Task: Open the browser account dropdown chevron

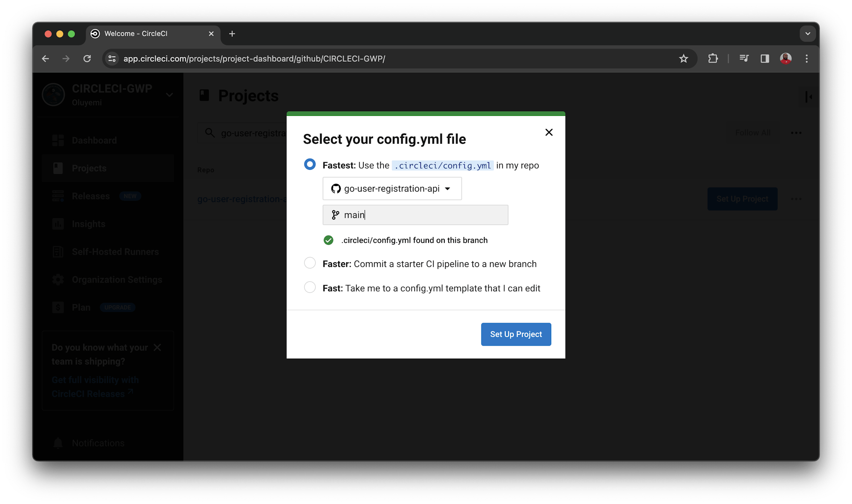Action: click(808, 33)
